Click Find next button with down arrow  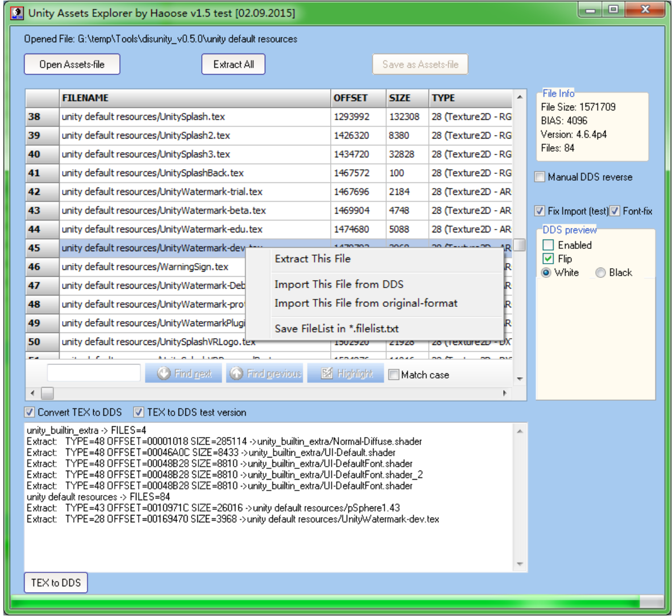184,373
